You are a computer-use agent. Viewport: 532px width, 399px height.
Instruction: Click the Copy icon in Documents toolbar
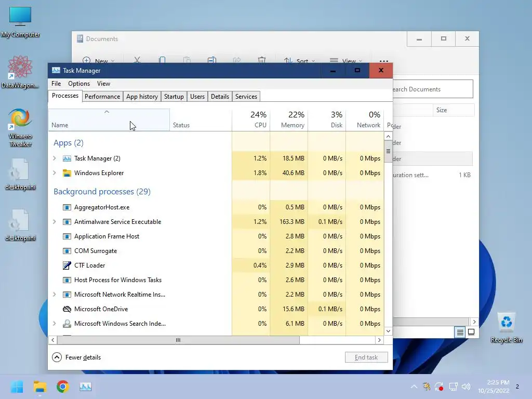(162, 60)
